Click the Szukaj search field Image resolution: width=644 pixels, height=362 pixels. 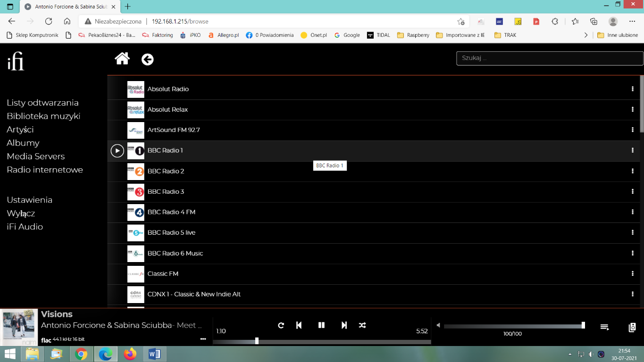click(550, 58)
